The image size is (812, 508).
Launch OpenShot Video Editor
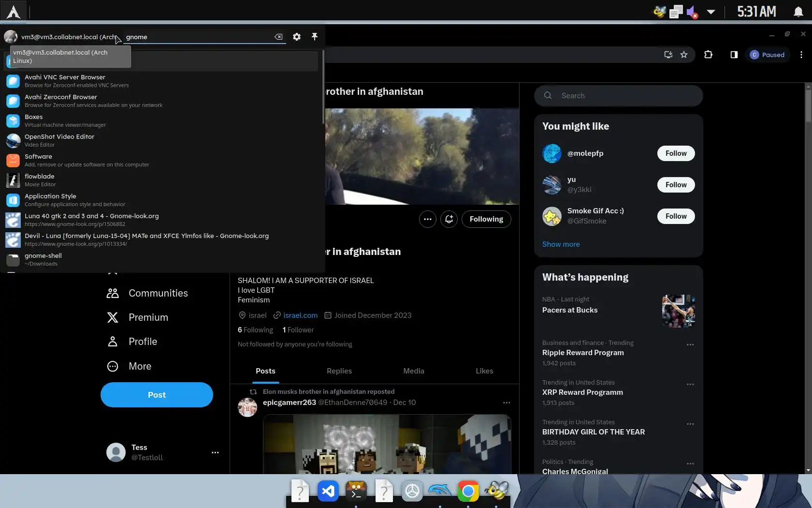click(x=162, y=140)
